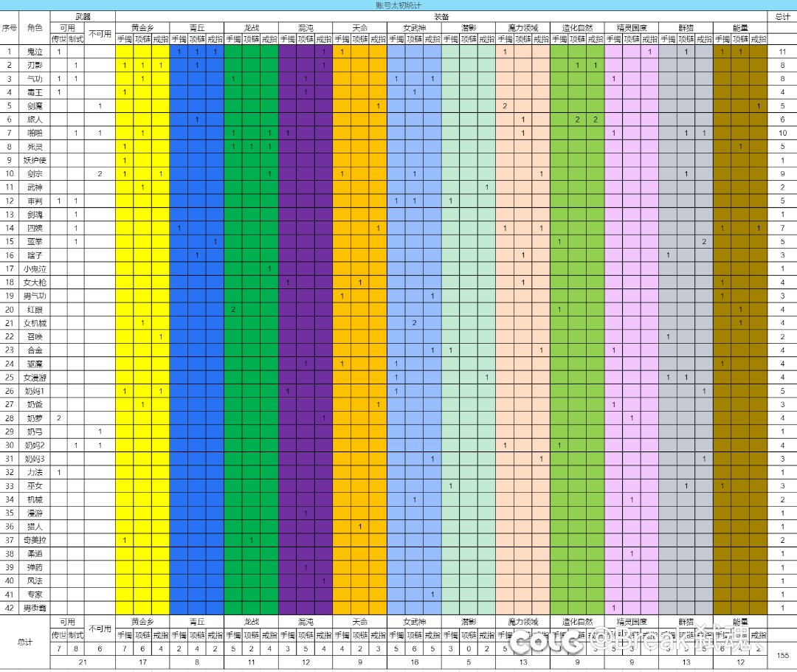Click the 男气功 character cell
This screenshot has width=797, height=672.
(35, 296)
